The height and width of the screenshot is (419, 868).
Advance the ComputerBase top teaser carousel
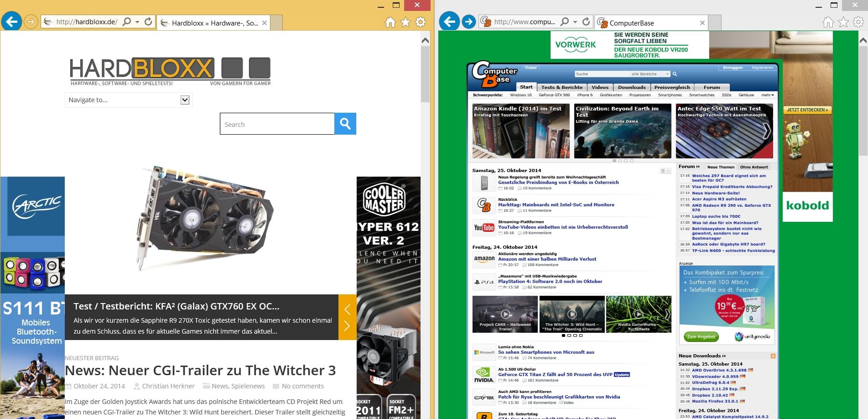(x=767, y=131)
